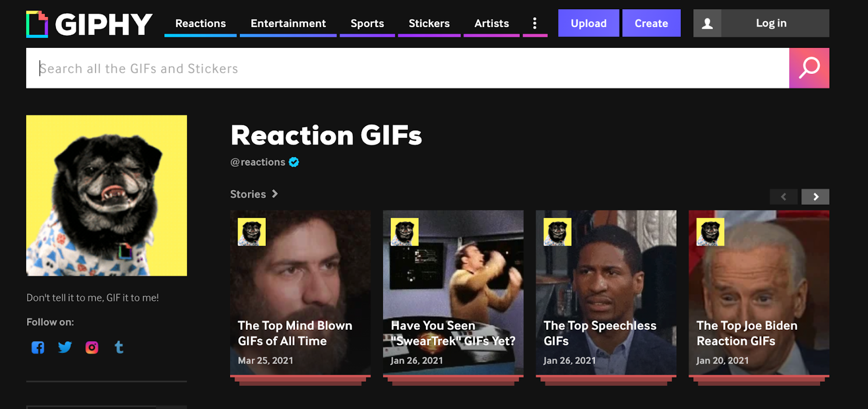Click the verified badge next to @reactions
The width and height of the screenshot is (868, 409).
[294, 162]
